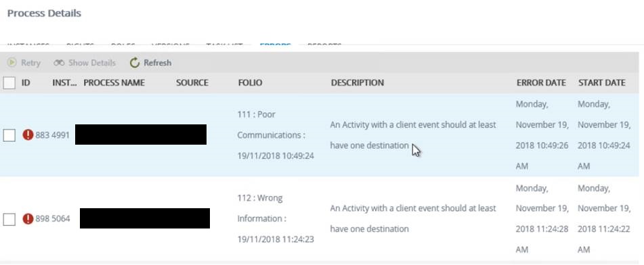Check the box for error row 898
Viewport: 644px width, 265px height.
[x=9, y=219]
